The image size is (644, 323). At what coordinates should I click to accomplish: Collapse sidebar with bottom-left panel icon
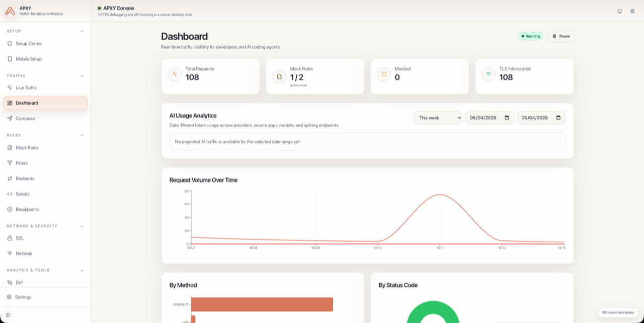tap(9, 315)
